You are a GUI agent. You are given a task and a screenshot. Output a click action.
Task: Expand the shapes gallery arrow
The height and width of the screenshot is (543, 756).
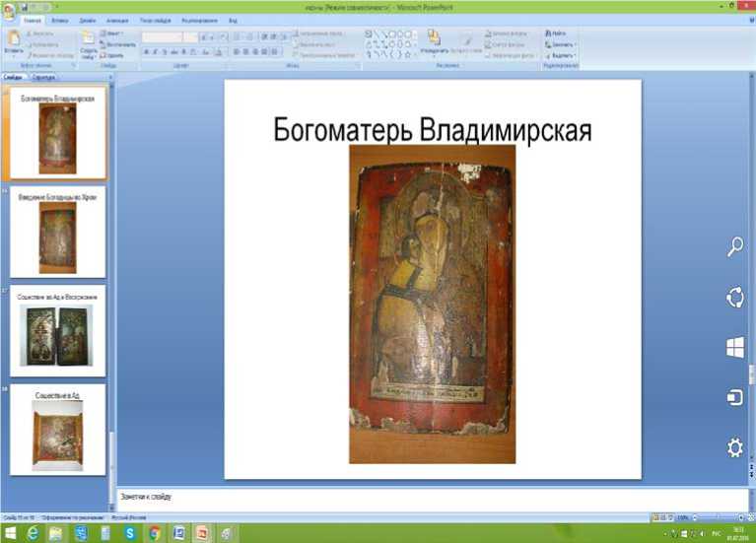(415, 54)
